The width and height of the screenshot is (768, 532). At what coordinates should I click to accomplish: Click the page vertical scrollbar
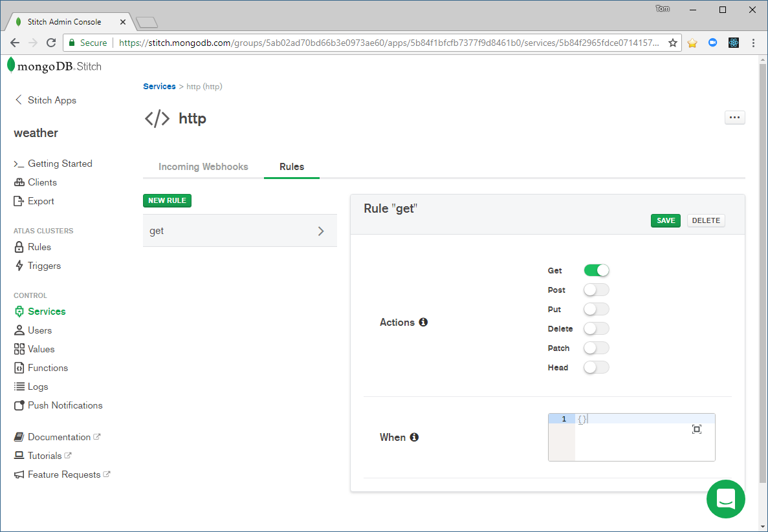763,274
